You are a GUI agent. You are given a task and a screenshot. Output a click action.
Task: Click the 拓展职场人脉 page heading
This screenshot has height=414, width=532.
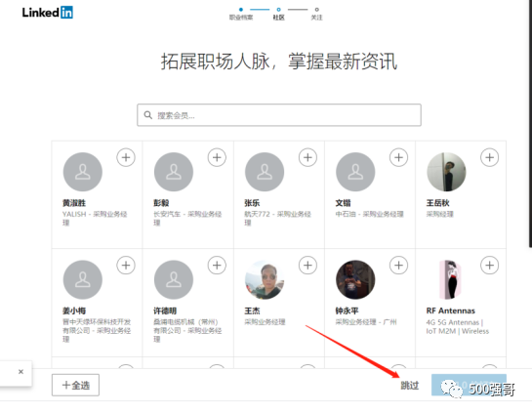279,62
